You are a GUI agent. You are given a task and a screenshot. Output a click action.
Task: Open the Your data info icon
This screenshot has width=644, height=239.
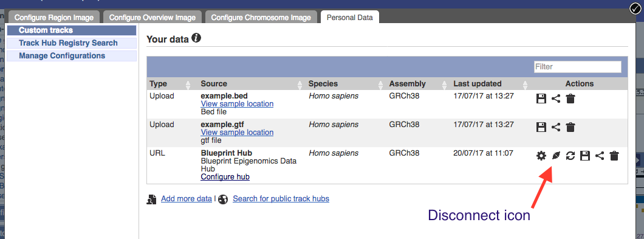coord(196,39)
